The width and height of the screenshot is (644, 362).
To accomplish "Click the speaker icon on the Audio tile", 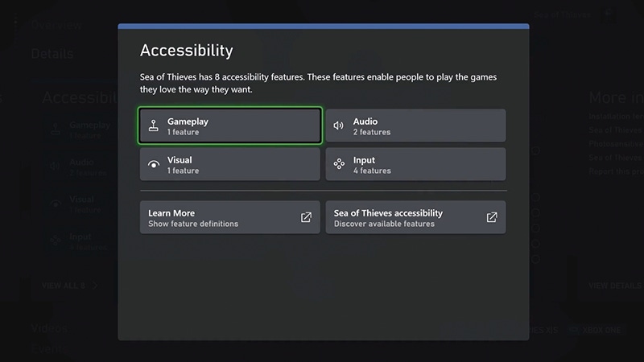I will [339, 125].
